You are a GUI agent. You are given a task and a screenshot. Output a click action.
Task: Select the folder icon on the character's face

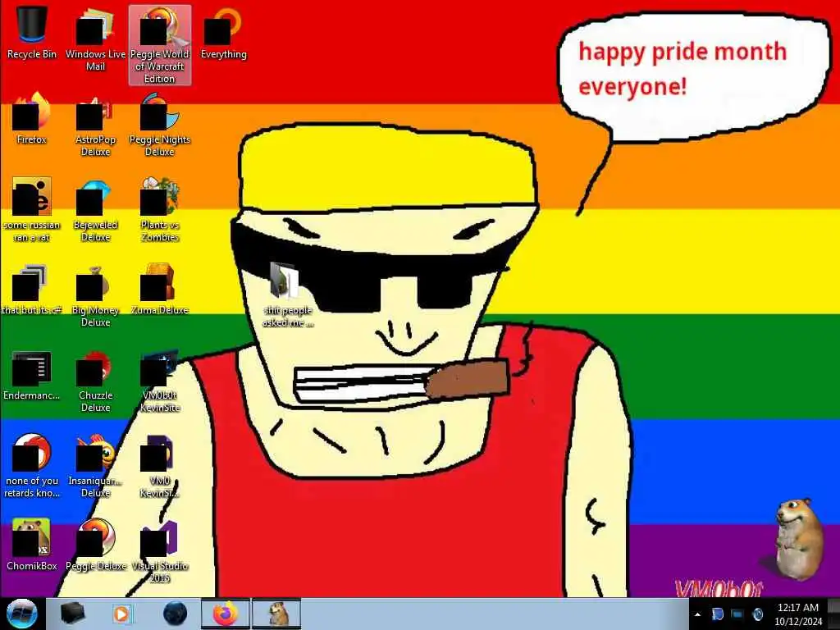pos(288,294)
